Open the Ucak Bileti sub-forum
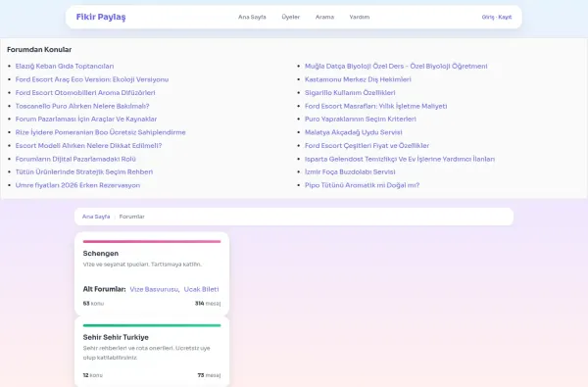 point(201,289)
